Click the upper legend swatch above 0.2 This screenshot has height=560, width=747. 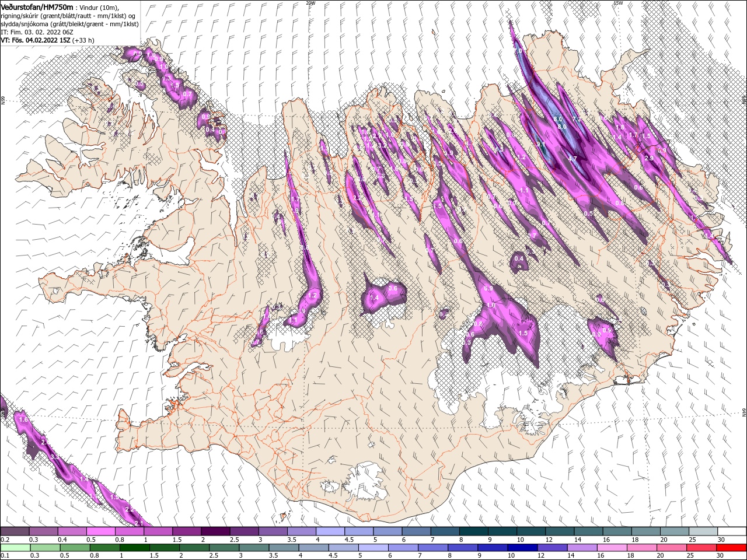(15, 531)
